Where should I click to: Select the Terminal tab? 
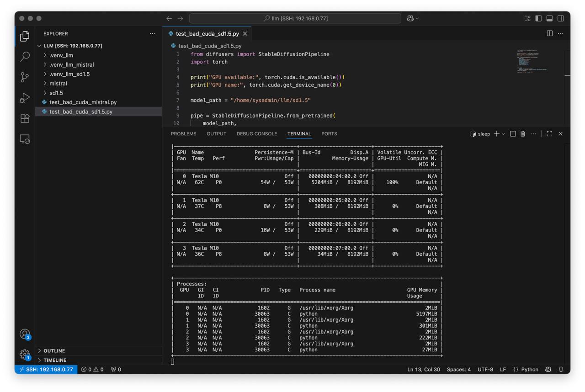[299, 134]
